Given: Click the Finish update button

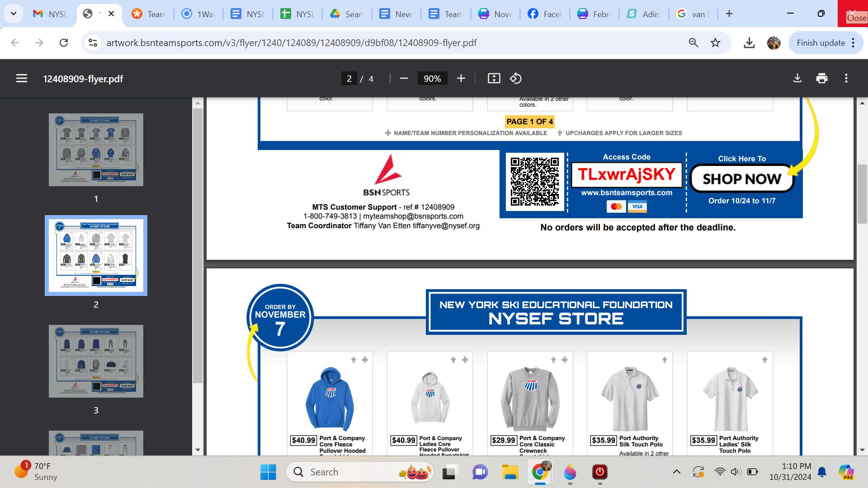Looking at the screenshot, I should [x=821, y=43].
